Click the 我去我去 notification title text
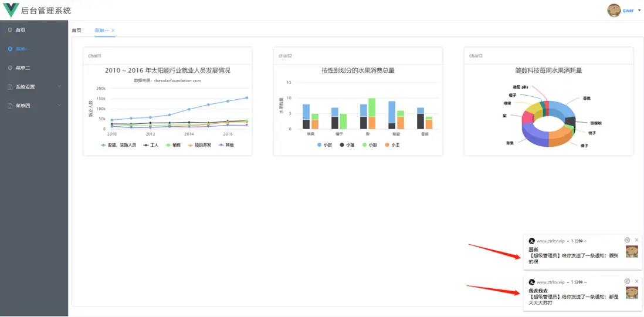Image resolution: width=644 pixels, height=317 pixels. pos(538,291)
